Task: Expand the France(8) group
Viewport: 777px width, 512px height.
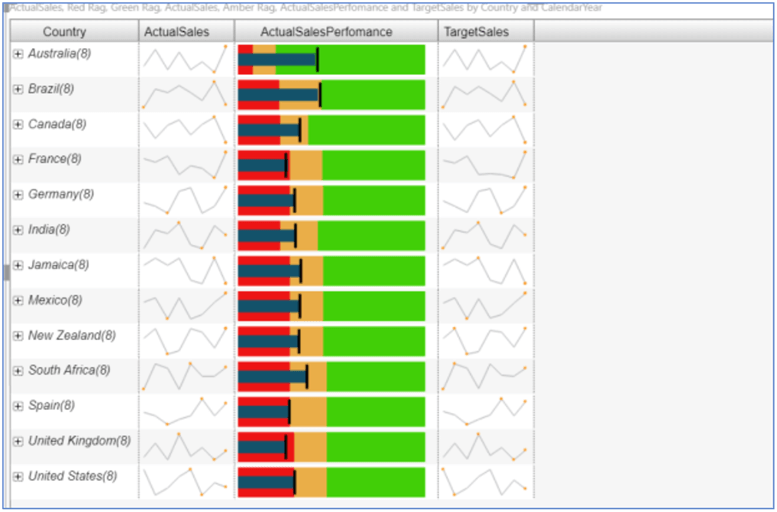Action: coord(18,160)
